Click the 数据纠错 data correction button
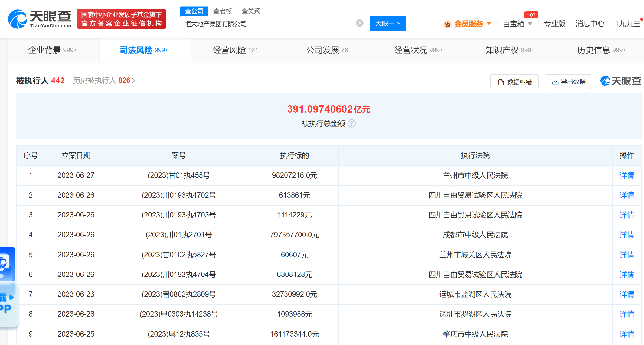Image resolution: width=644 pixels, height=345 pixels. (514, 82)
